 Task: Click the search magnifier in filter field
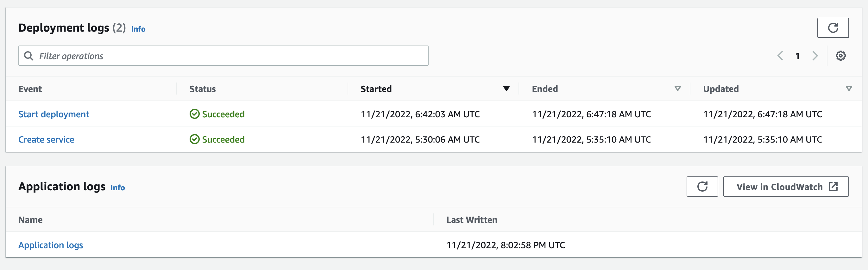(x=29, y=55)
